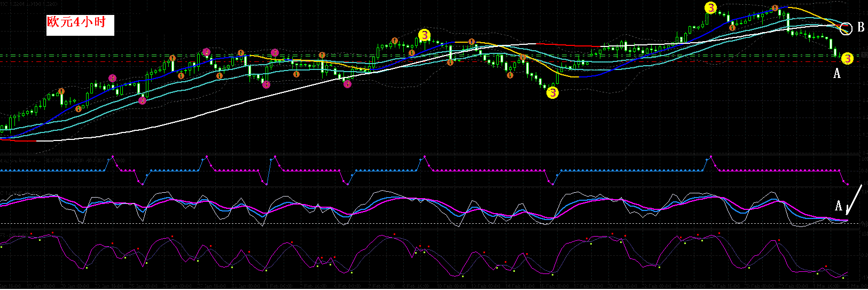Click the yellow 3 marker at the chart's highest peak
This screenshot has width=868, height=290.
[710, 7]
